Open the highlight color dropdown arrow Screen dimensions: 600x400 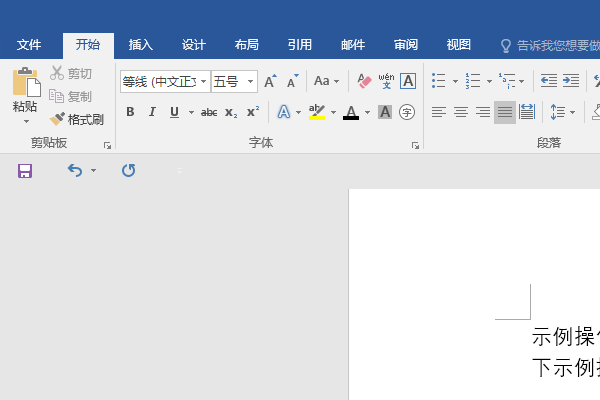[333, 113]
